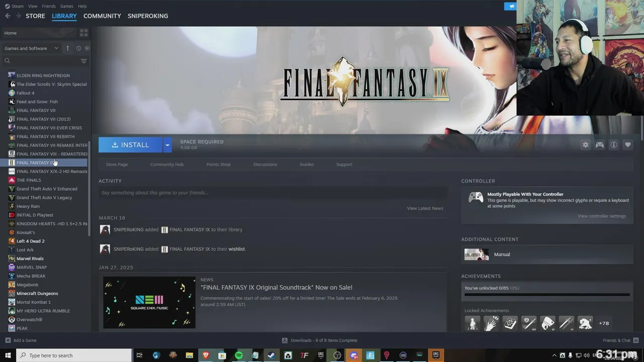The height and width of the screenshot is (362, 644).
Task: Select THE FINALS in library list
Action: (29, 180)
